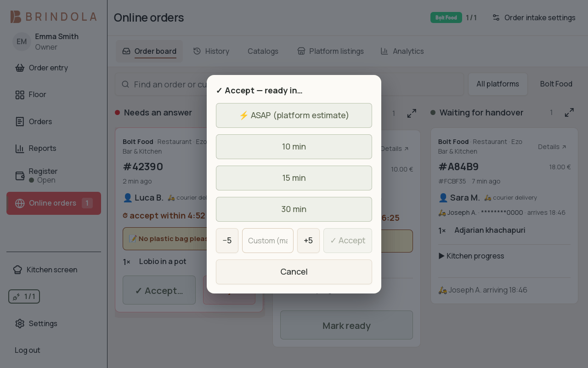Open Floor grid icon in sidebar

tap(20, 95)
